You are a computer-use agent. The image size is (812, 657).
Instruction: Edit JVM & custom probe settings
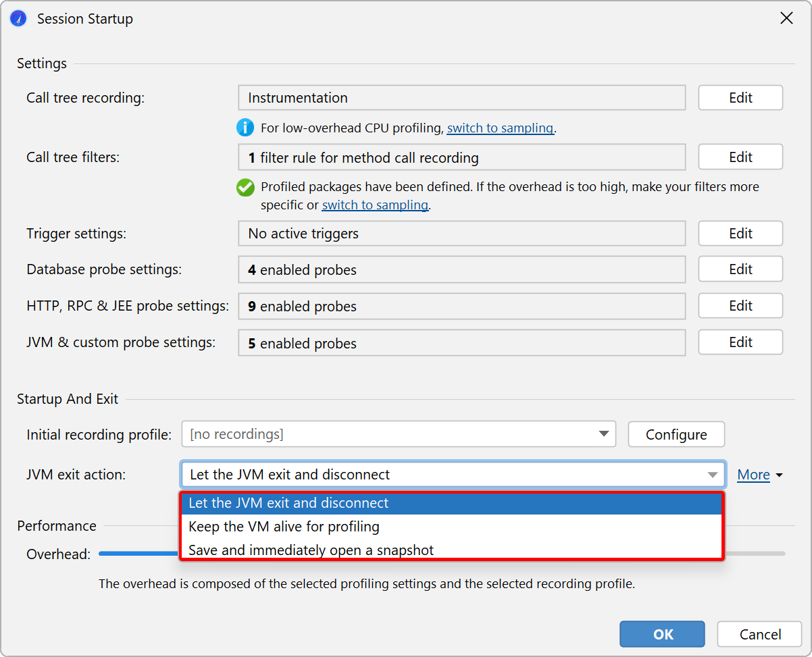pyautogui.click(x=740, y=342)
